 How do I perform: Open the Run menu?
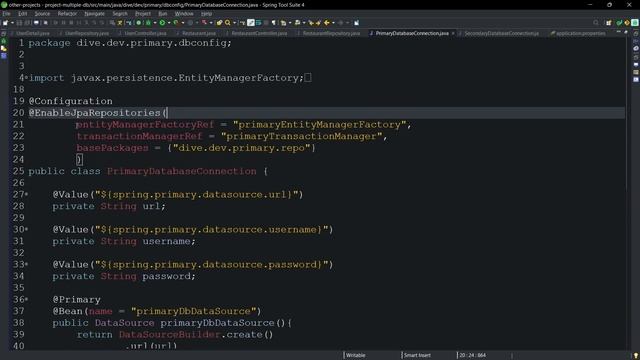pos(163,13)
